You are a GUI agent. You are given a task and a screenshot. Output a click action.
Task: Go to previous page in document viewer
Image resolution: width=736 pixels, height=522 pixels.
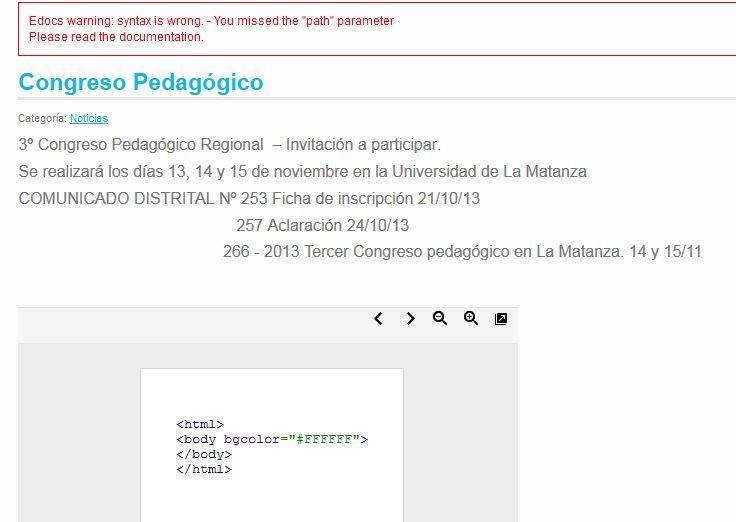pyautogui.click(x=378, y=319)
